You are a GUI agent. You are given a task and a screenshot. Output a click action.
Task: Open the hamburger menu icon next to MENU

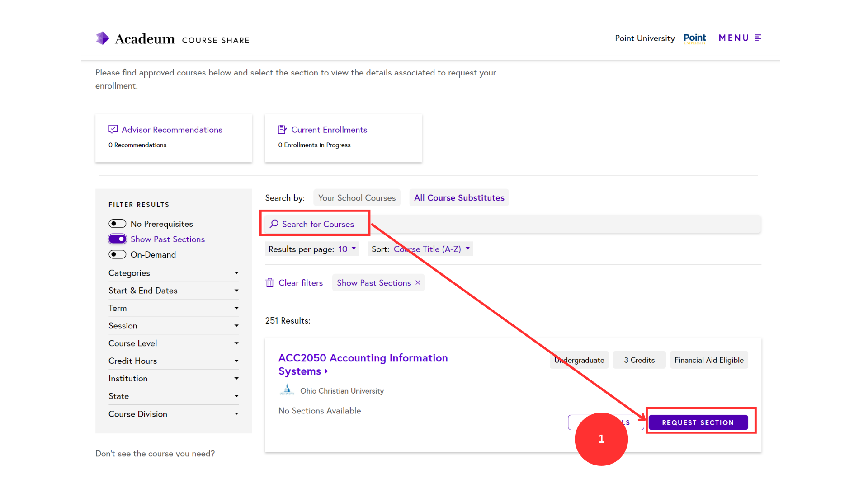coord(758,38)
